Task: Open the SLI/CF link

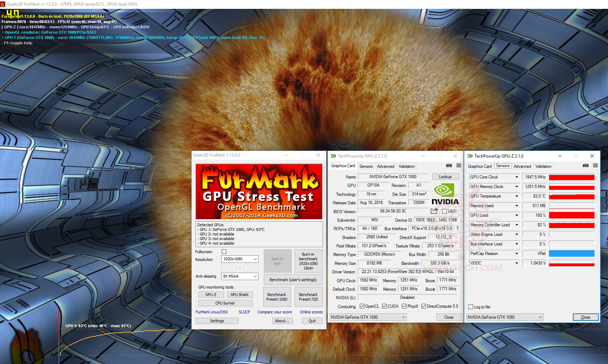Action: click(244, 312)
